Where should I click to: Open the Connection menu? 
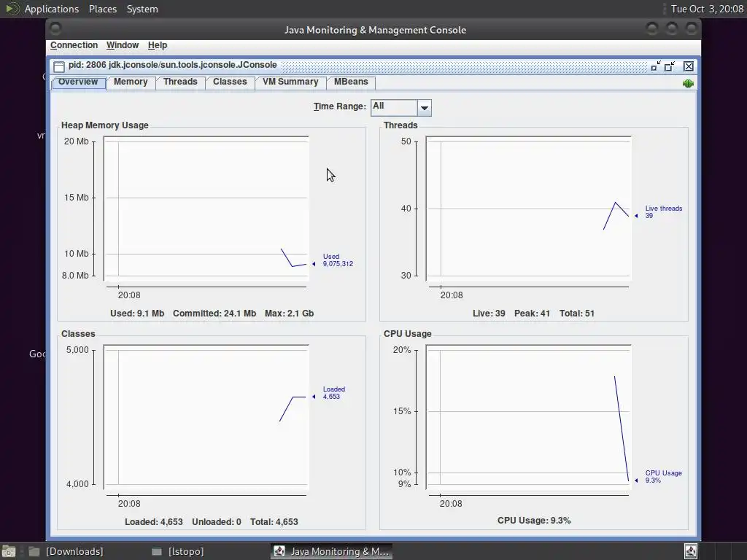tap(74, 45)
